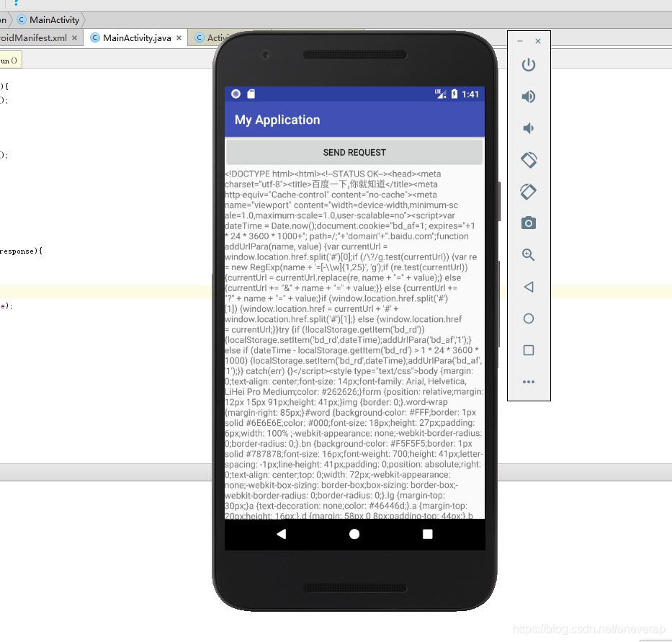Tap the Android home navigation button on phone
This screenshot has height=642, width=672.
pyautogui.click(x=354, y=534)
